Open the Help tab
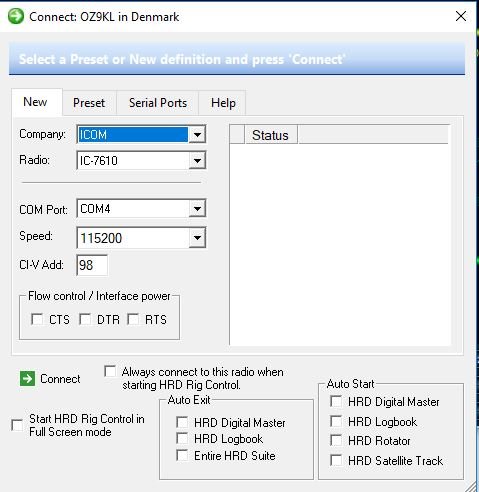Viewport: 479px width, 492px height. [223, 103]
